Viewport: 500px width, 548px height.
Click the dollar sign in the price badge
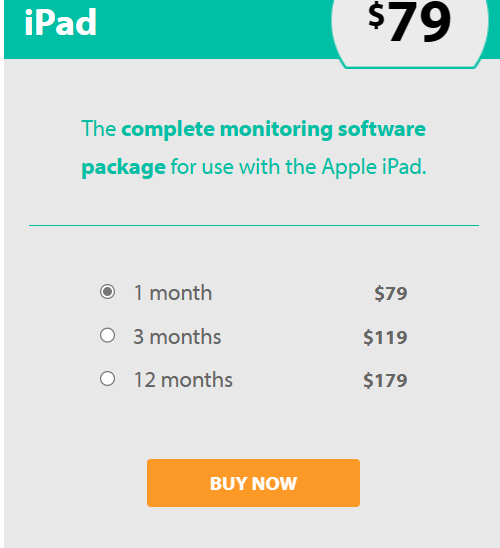click(376, 16)
